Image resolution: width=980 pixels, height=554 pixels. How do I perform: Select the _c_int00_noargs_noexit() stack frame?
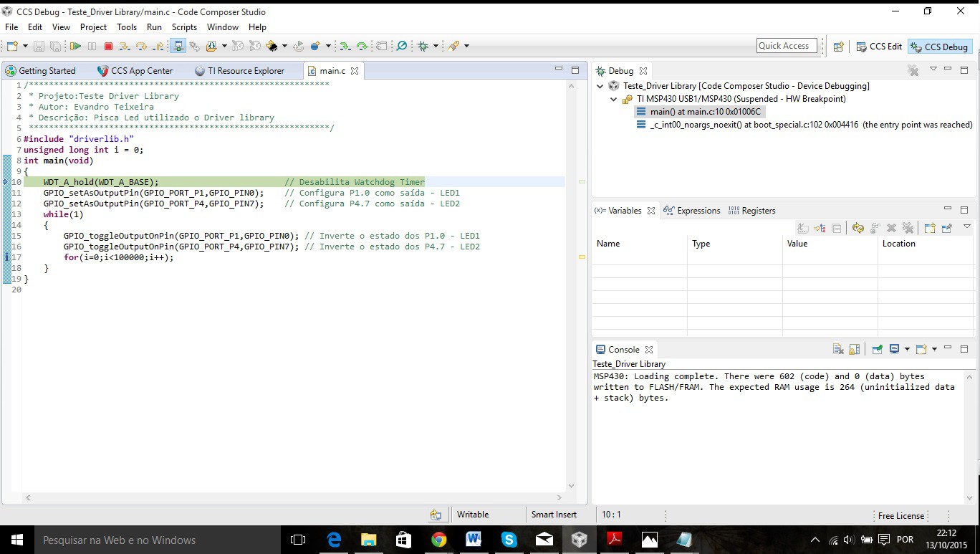pyautogui.click(x=804, y=125)
